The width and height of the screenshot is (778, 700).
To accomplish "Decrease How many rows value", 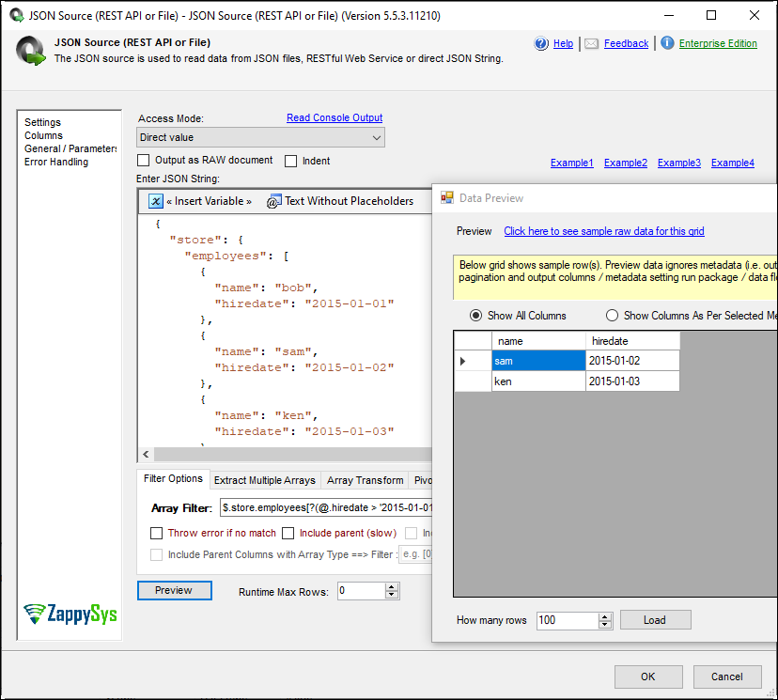I will tap(604, 625).
